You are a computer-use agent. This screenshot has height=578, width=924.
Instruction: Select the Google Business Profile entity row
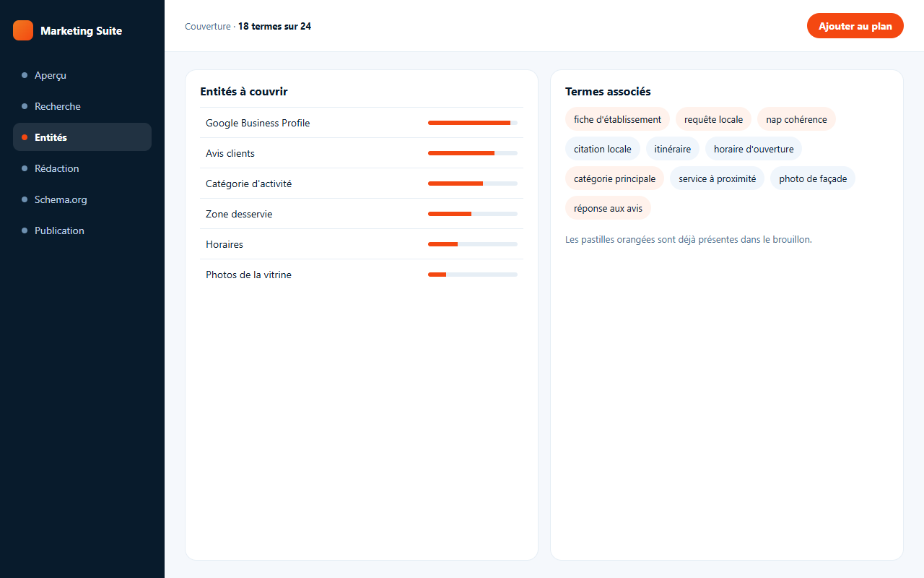point(362,123)
